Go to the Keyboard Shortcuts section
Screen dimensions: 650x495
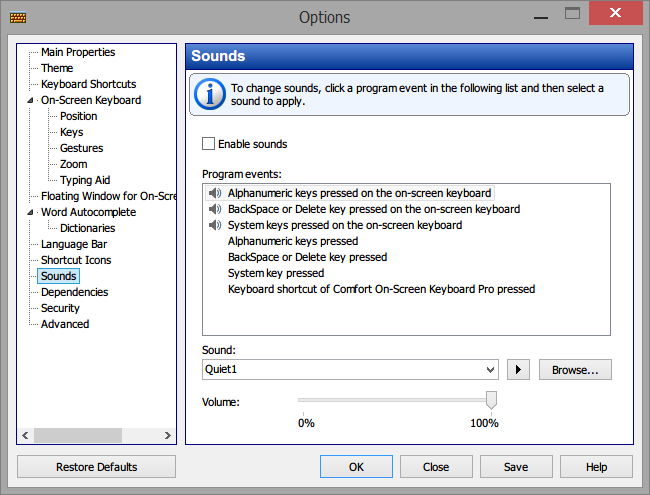point(89,84)
